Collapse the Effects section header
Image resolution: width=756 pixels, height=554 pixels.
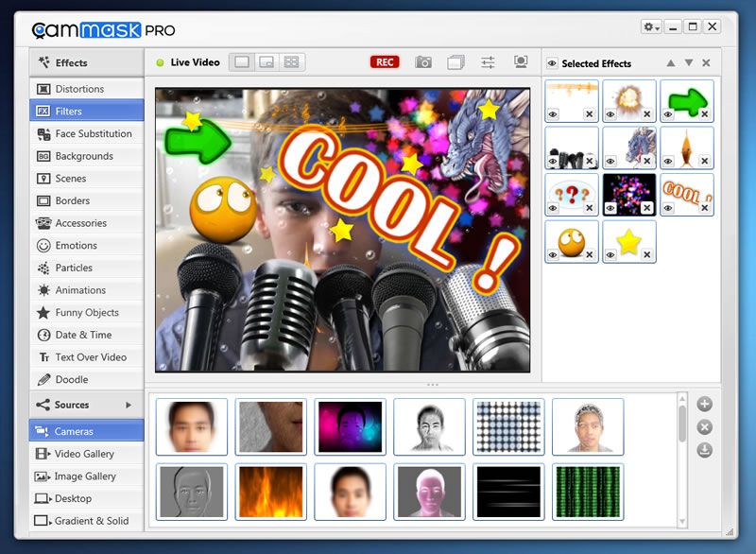[86, 63]
